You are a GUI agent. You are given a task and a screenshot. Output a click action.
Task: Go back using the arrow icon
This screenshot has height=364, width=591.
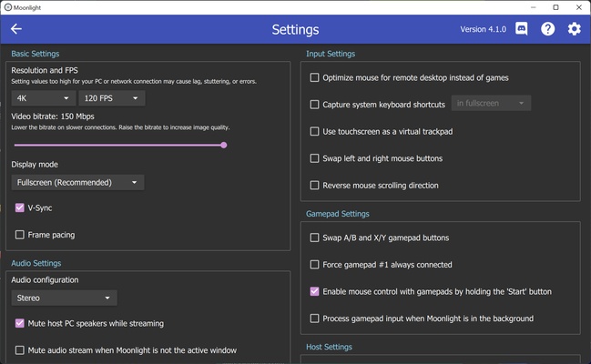16,28
